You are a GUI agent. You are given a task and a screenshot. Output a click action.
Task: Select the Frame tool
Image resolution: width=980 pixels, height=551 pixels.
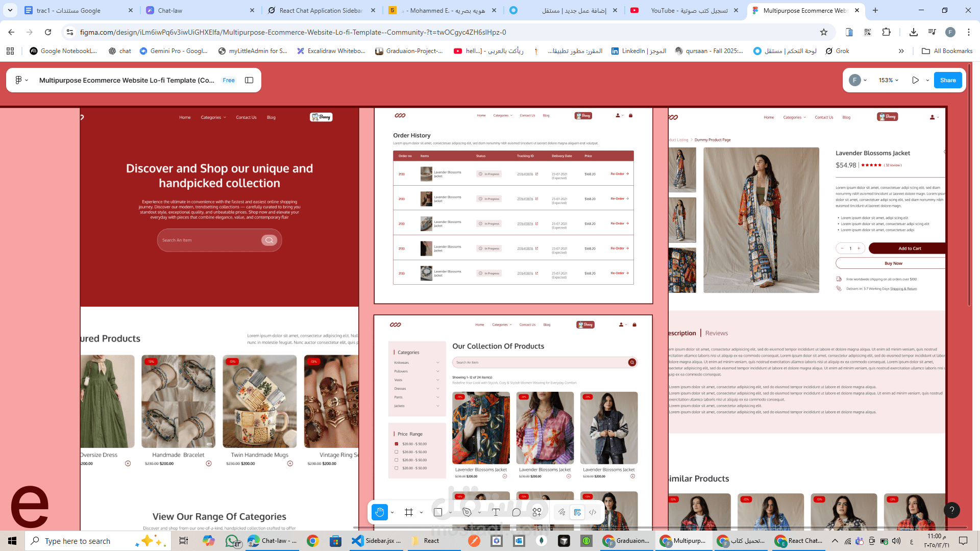point(408,512)
